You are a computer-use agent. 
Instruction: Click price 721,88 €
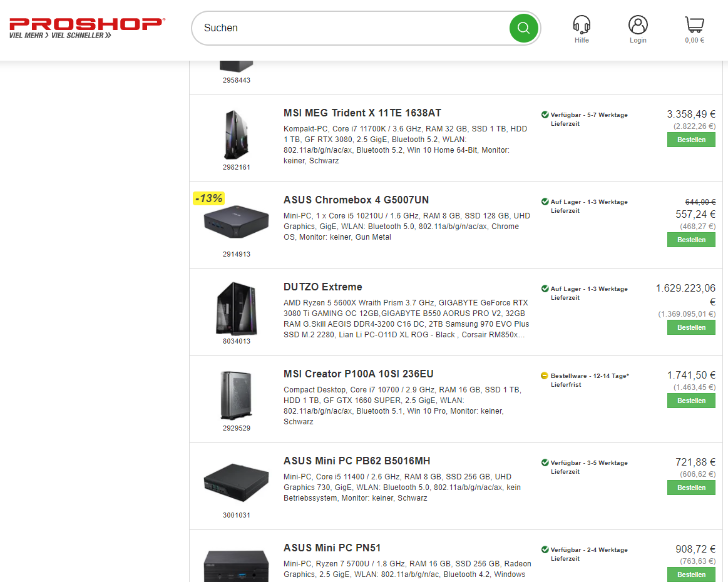[695, 462]
